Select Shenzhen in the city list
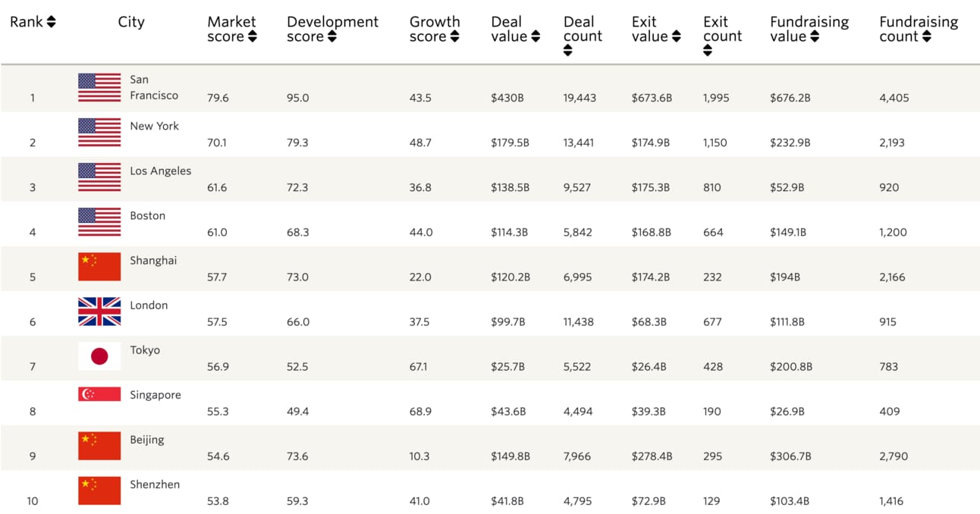Viewport: 980px width, 514px height. 155,484
